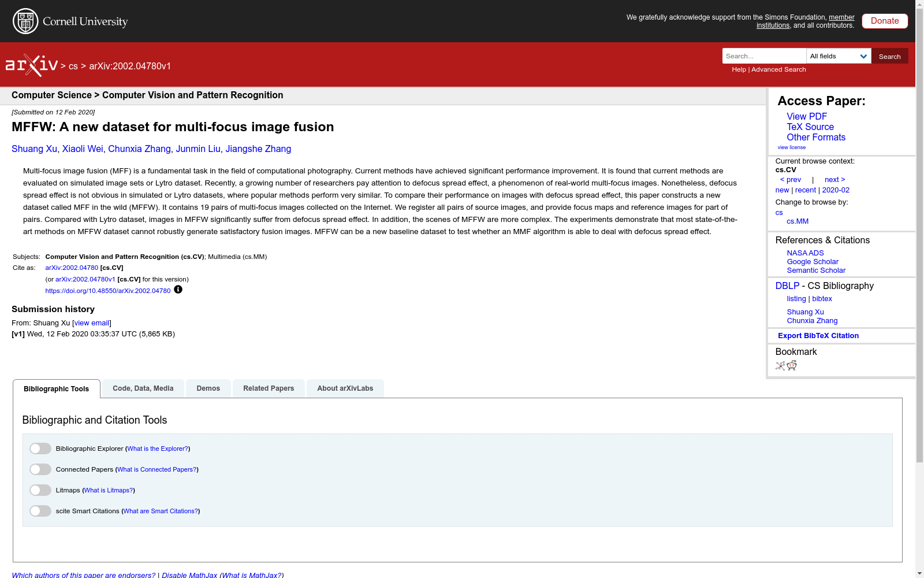Screen dimensions: 924x578
Task: Click view license link
Action: pos(792,147)
